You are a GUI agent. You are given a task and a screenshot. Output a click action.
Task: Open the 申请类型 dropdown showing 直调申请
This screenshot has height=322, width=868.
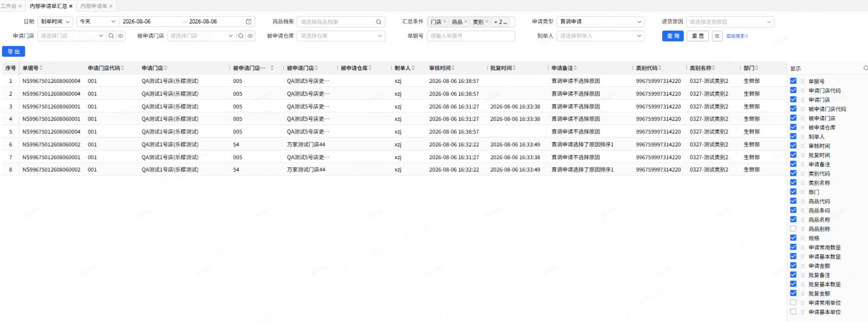pos(600,22)
